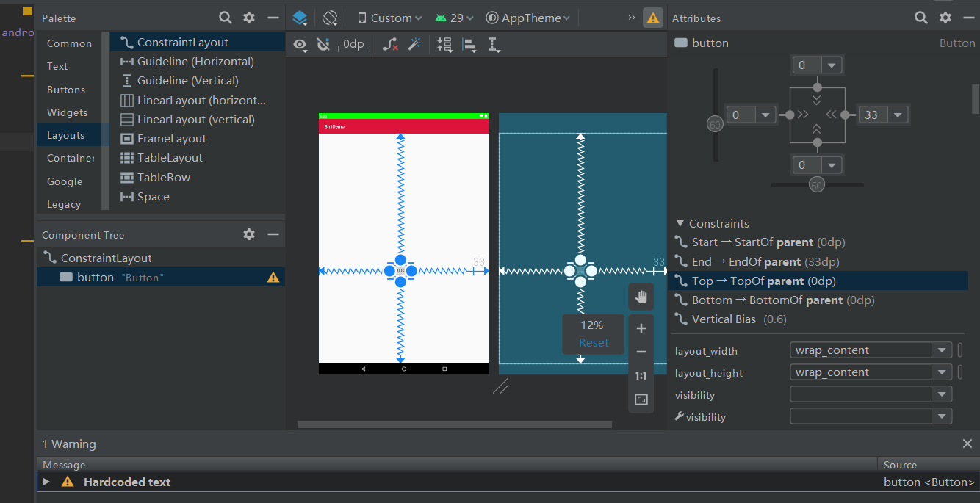Search the Attributes panel

click(x=920, y=18)
